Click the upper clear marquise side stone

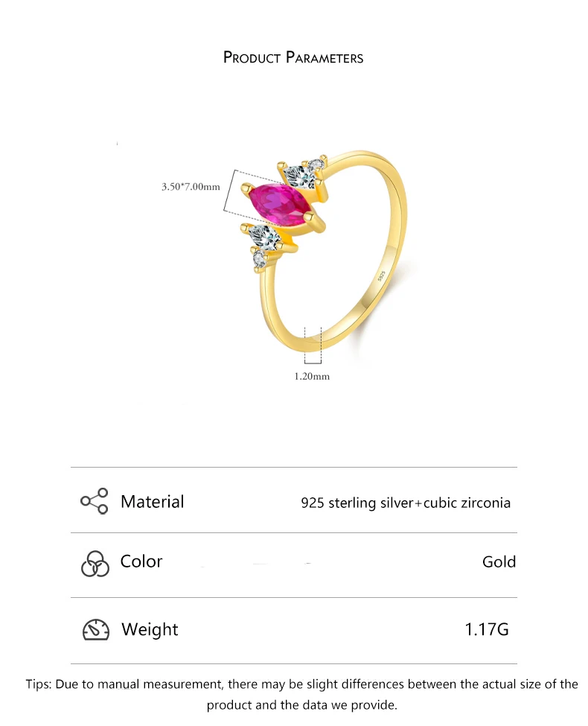[x=301, y=176]
